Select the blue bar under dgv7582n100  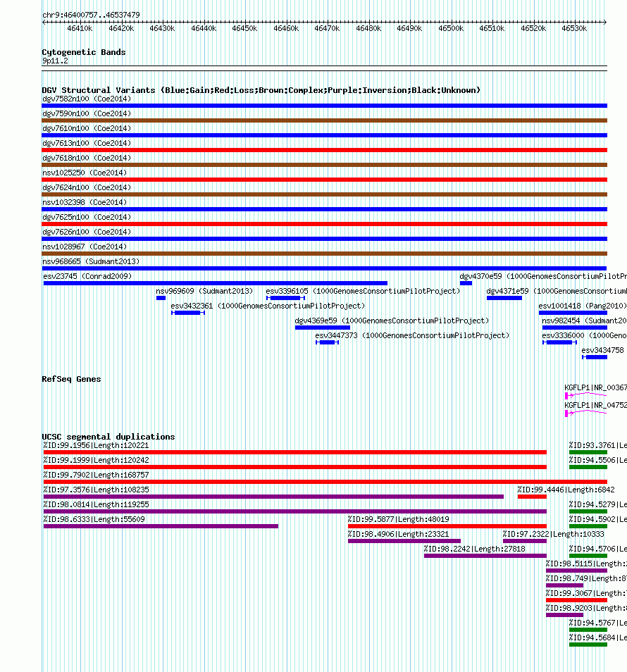click(325, 106)
